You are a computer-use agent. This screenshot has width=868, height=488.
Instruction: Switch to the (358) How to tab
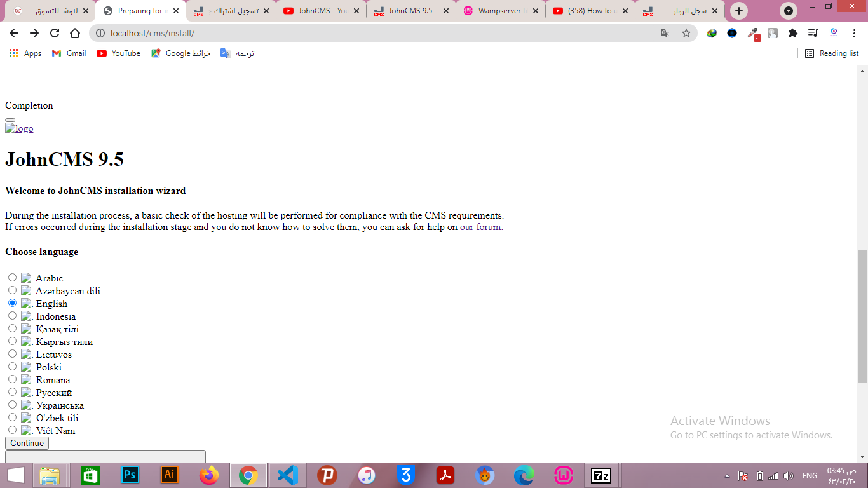(590, 11)
